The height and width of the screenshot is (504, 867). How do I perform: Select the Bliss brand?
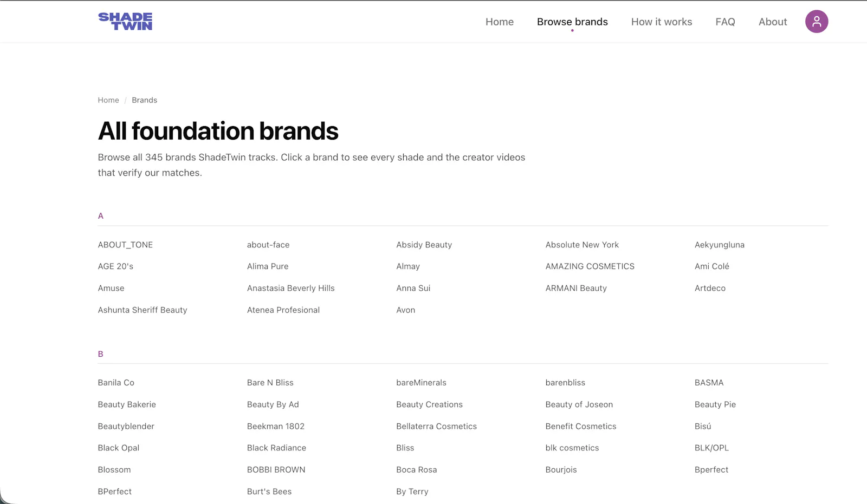point(405,448)
